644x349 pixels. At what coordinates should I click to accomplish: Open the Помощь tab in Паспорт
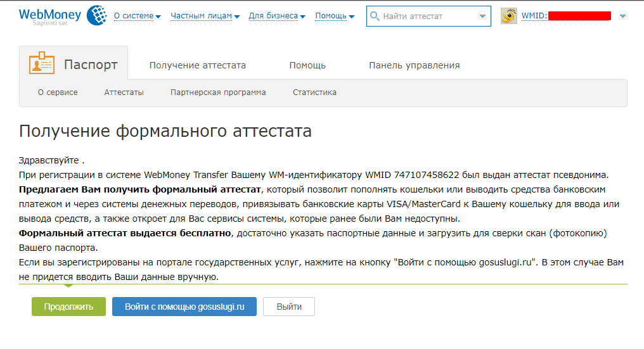click(x=307, y=65)
